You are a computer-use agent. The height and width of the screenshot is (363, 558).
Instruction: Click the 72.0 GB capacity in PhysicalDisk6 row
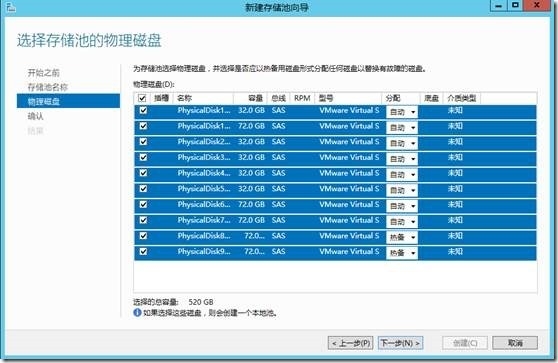tap(252, 204)
